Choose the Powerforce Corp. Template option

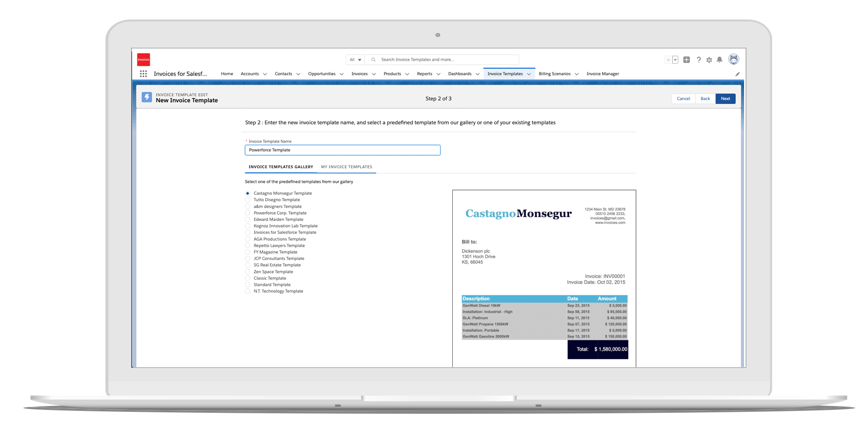pos(248,213)
